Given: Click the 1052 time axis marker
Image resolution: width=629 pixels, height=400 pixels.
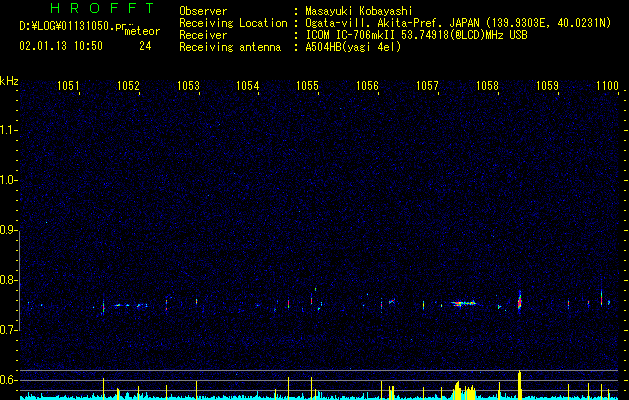Looking at the screenshot, I should tap(128, 86).
